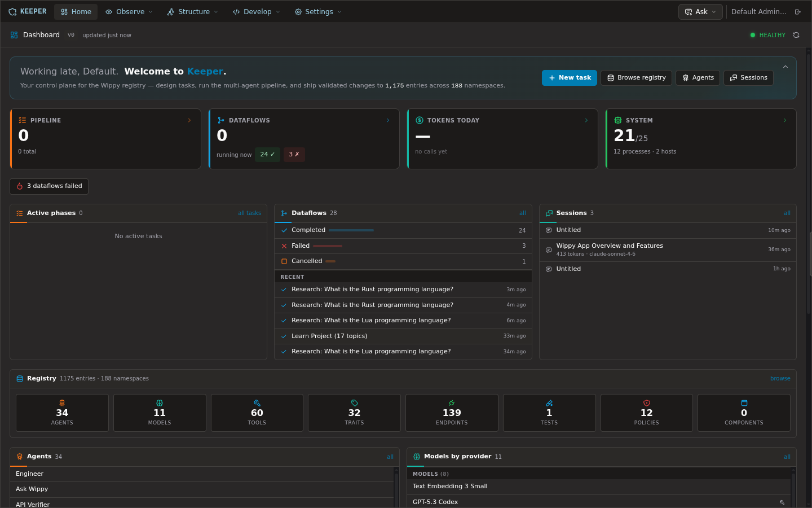Open the 0 Components registry tile
Image resolution: width=812 pixels, height=508 pixels.
pos(744,413)
